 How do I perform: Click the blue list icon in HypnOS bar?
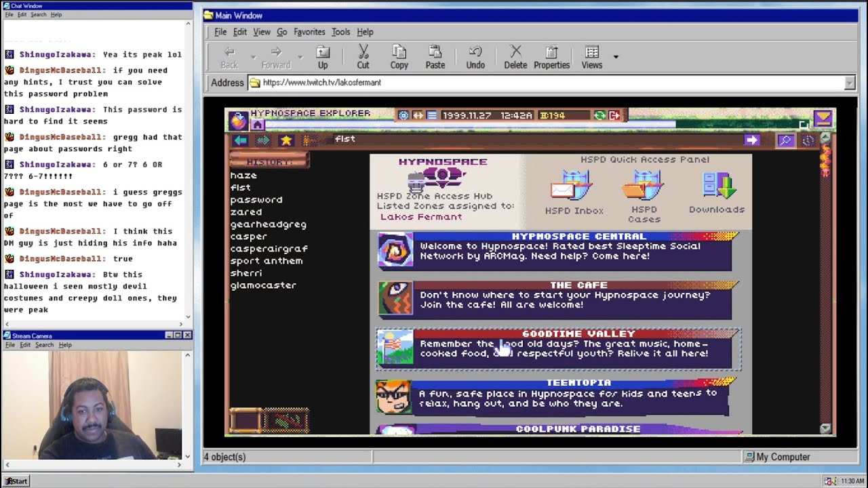click(432, 115)
